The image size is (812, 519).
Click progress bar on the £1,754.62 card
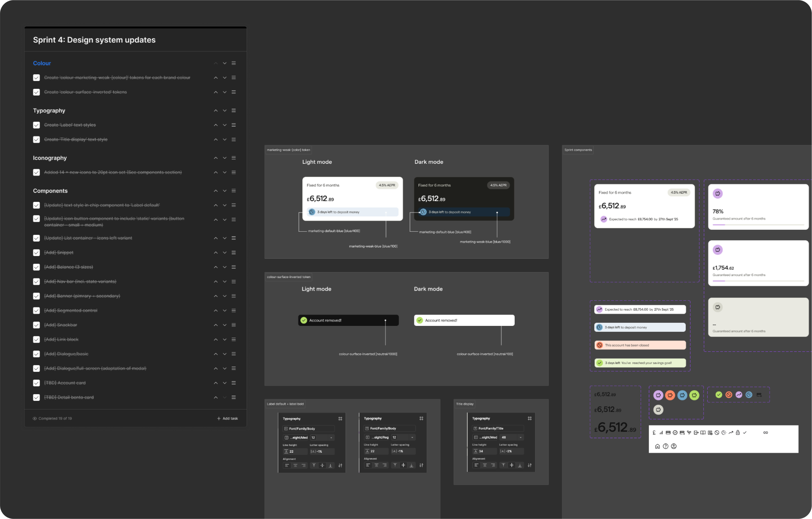(758, 281)
